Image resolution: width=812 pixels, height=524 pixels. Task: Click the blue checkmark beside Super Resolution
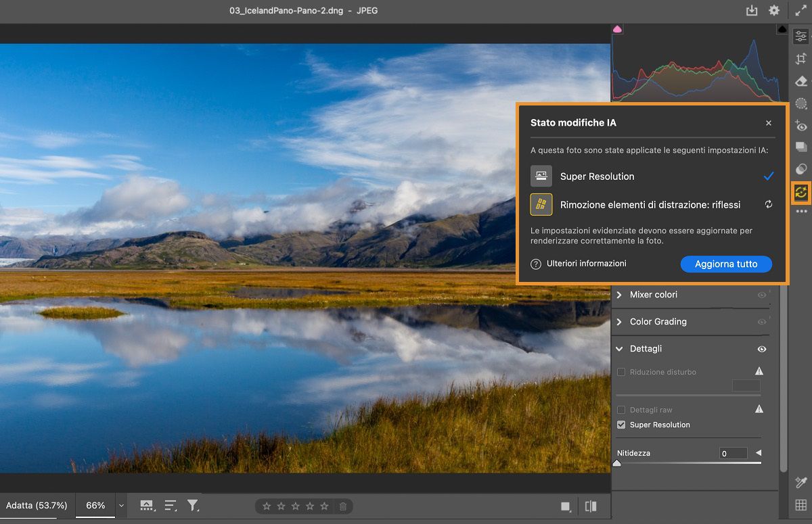769,176
